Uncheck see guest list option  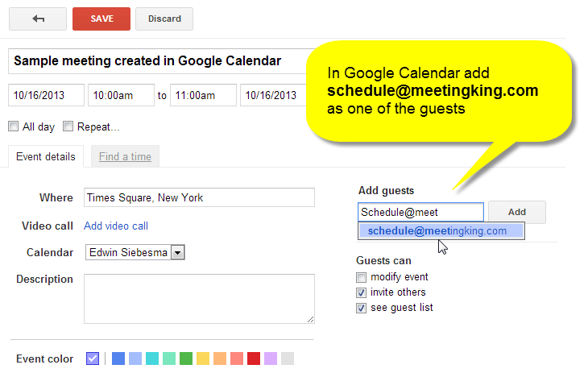(x=361, y=308)
